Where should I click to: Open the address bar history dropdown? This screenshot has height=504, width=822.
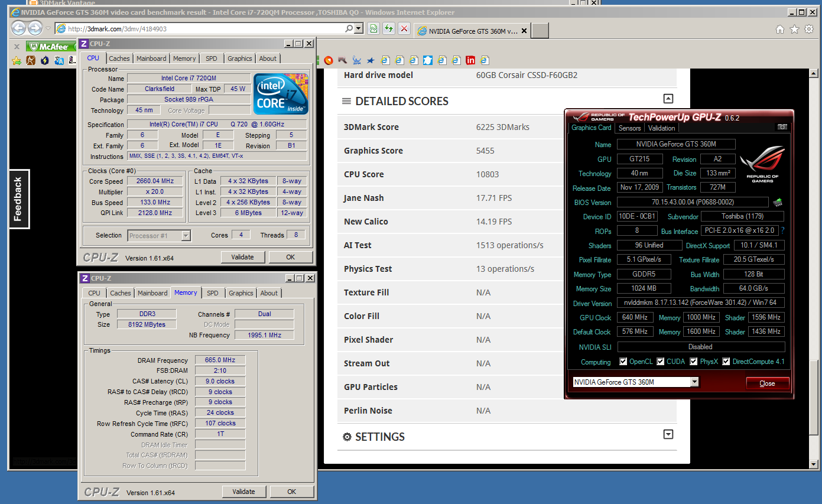coord(358,28)
